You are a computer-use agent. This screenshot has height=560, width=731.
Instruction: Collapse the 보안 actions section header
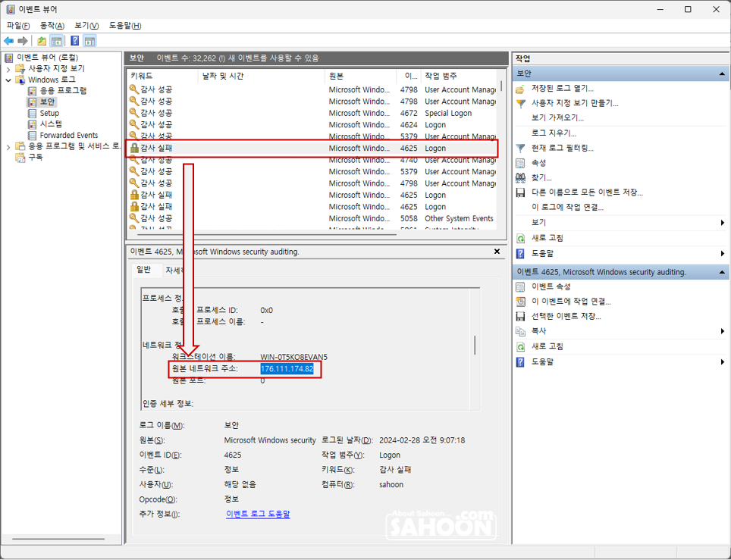pyautogui.click(x=722, y=74)
